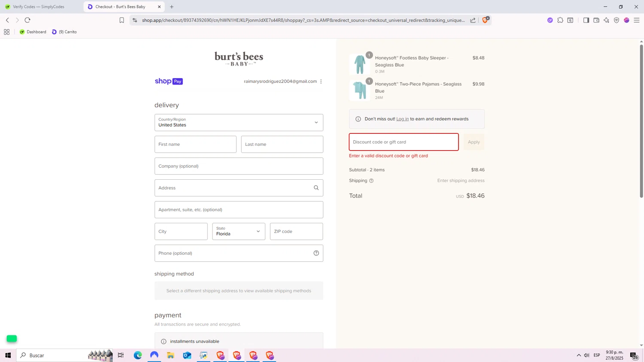Click the green floating widget button
Image resolution: width=644 pixels, height=362 pixels.
click(x=12, y=339)
